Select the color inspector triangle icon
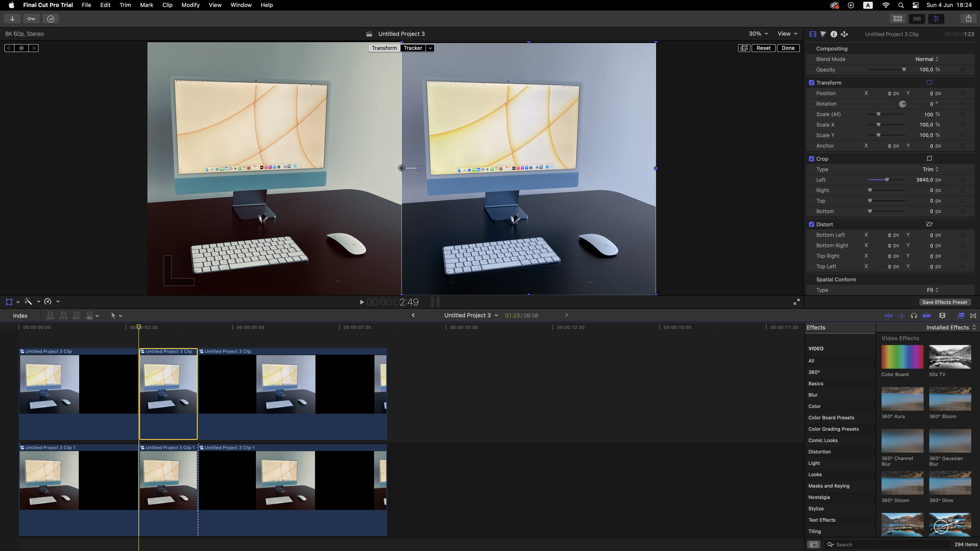 point(823,34)
